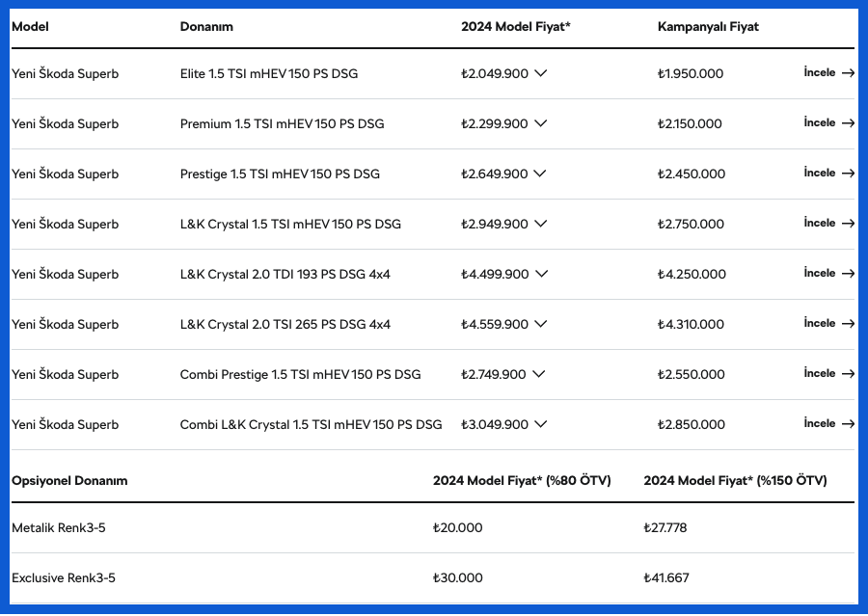
Task: Select L&K Crystal 2.0 TDI 193 PS DSG 4x4
Action: (285, 274)
